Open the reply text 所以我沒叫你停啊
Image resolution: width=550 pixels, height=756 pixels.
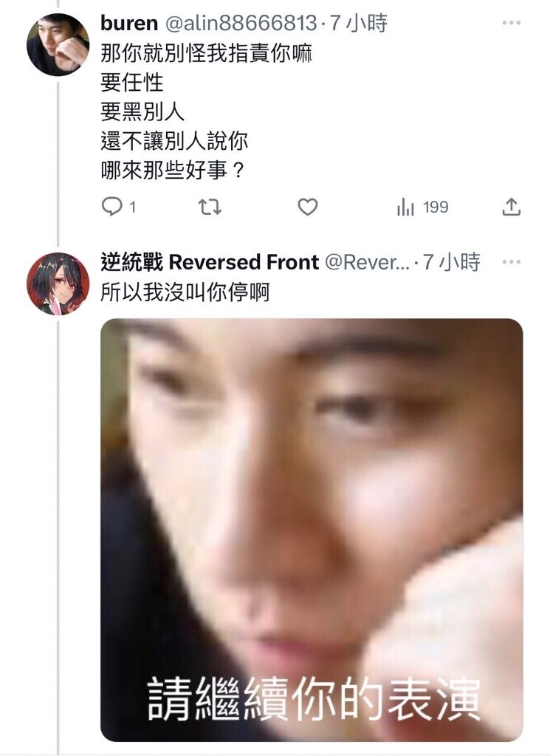pyautogui.click(x=185, y=292)
